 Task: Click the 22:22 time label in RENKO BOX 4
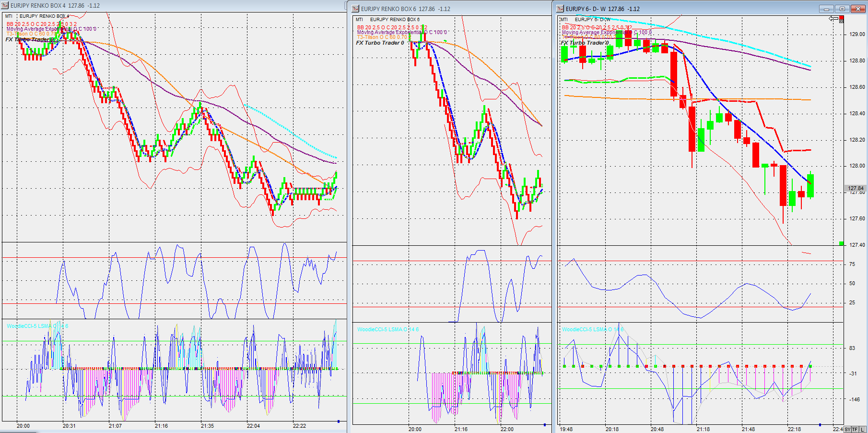tap(299, 426)
